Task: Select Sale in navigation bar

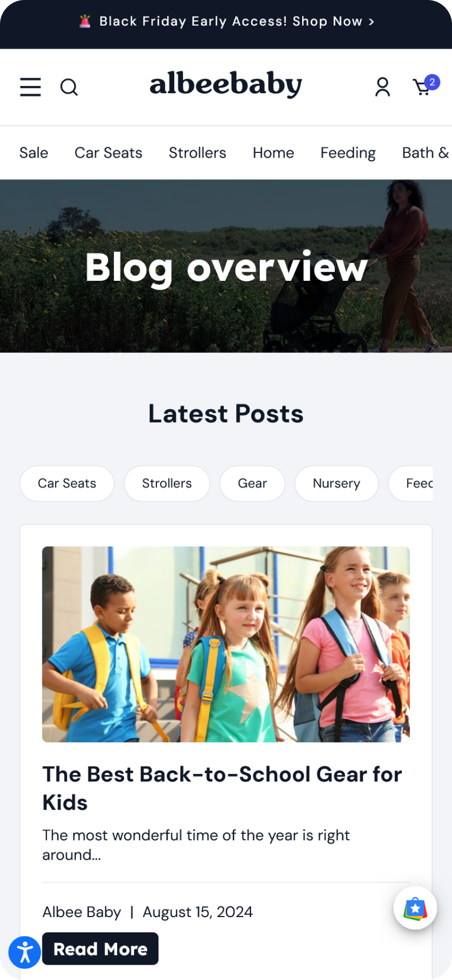Action: [x=34, y=153]
